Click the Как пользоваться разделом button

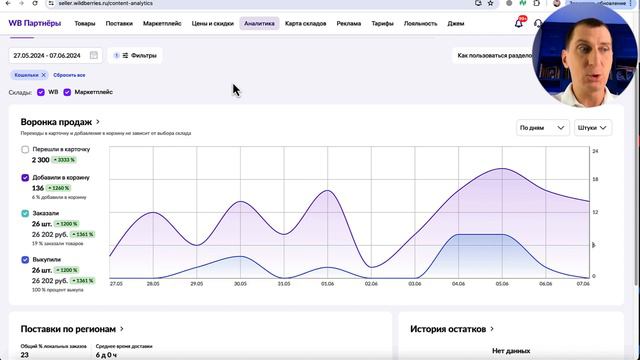496,56
